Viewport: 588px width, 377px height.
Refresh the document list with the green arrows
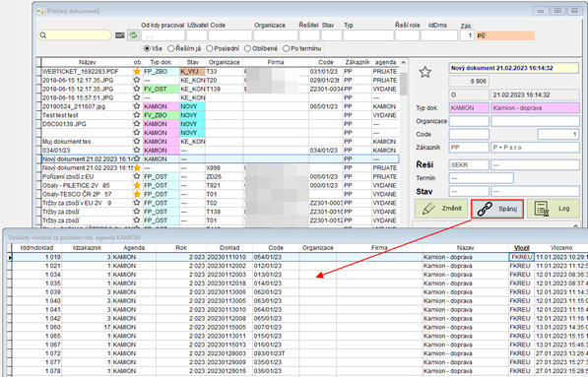(133, 35)
